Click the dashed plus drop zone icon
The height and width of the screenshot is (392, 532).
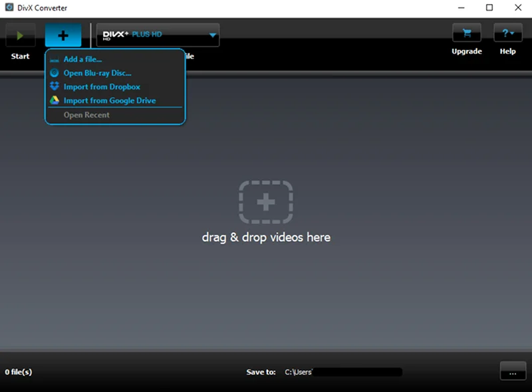(x=266, y=202)
